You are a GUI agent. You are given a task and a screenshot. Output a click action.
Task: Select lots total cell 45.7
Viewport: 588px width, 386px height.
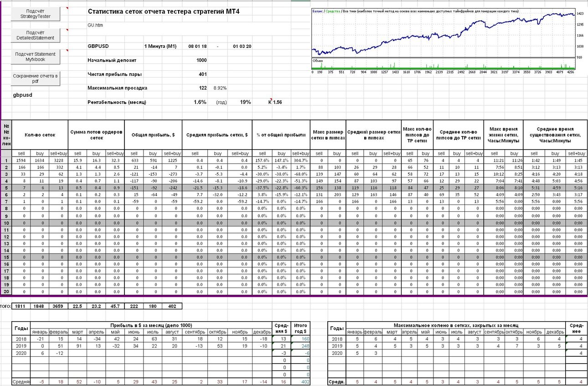click(x=115, y=306)
